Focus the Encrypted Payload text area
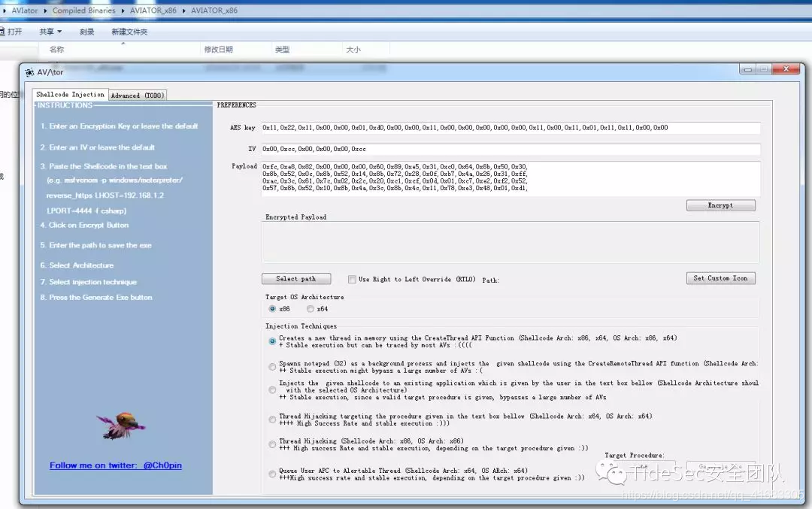Image resolution: width=812 pixels, height=509 pixels. coord(510,242)
